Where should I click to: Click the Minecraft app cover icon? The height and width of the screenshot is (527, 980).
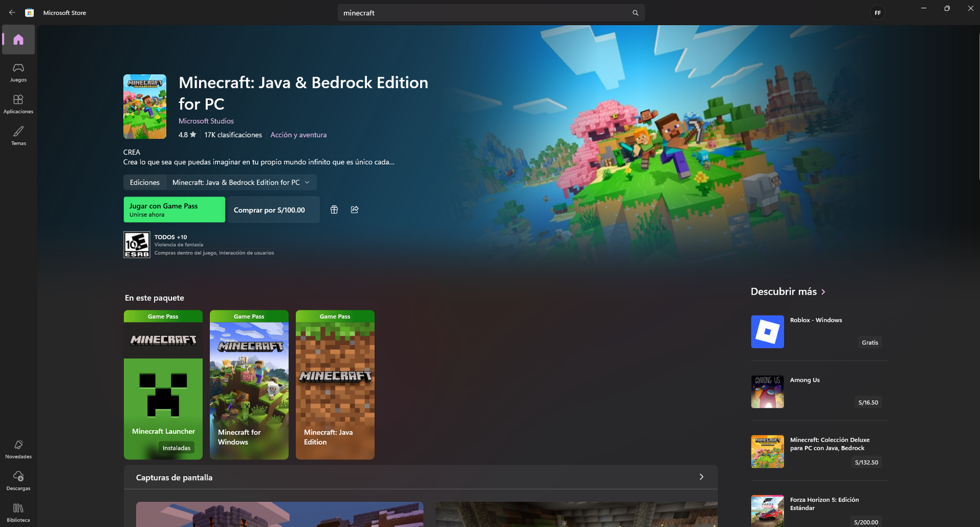(x=145, y=107)
